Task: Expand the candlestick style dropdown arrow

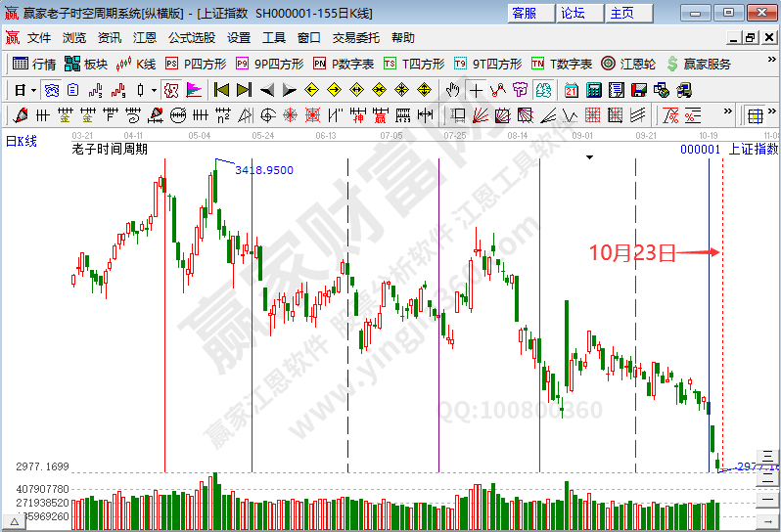Action: (154, 90)
